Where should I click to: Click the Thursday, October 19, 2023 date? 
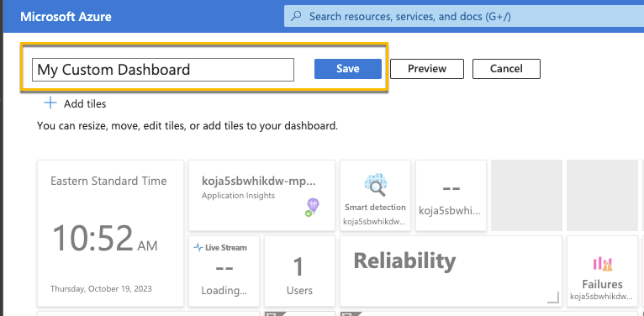[101, 288]
